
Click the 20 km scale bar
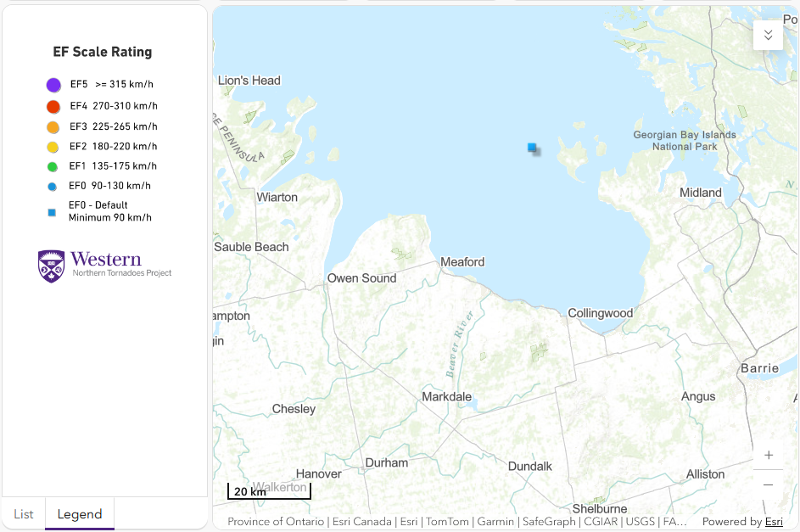(x=269, y=490)
